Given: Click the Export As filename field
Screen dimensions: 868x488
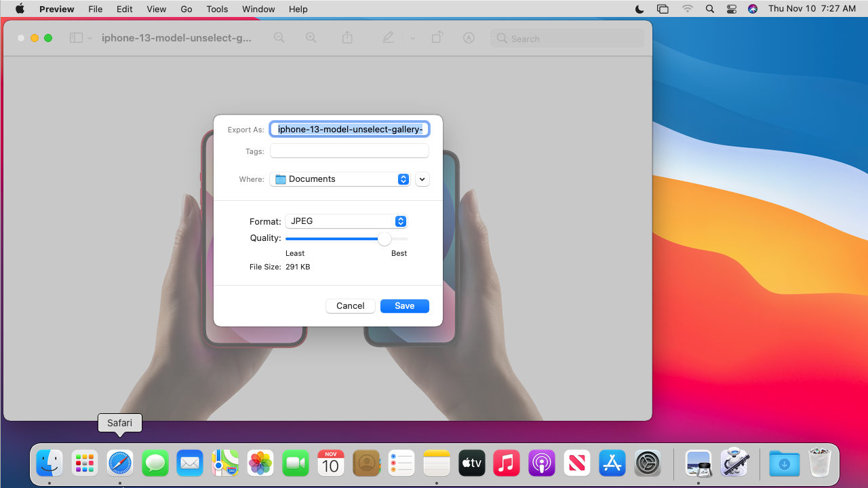Looking at the screenshot, I should tap(349, 129).
